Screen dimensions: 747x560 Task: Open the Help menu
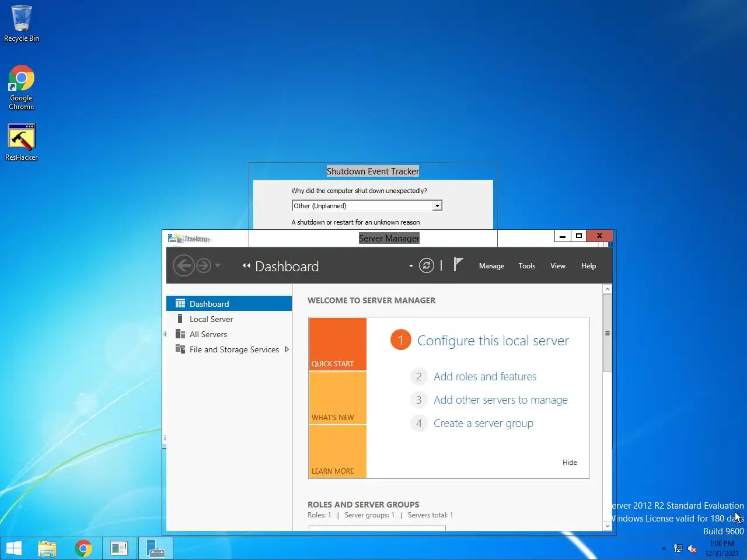[588, 266]
